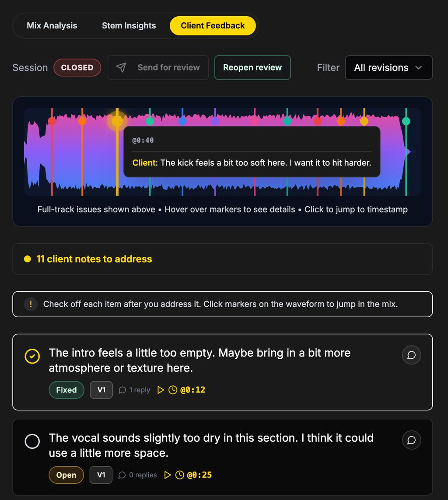The image size is (448, 500).
Task: Toggle the yellow dot beside 11 client notes
Action: [27, 259]
